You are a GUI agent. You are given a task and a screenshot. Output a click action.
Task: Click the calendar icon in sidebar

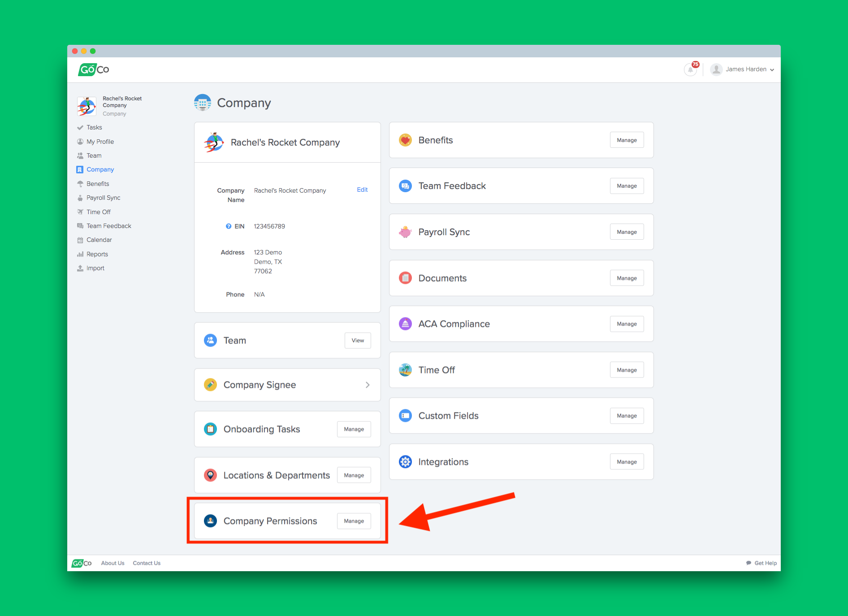tap(80, 240)
